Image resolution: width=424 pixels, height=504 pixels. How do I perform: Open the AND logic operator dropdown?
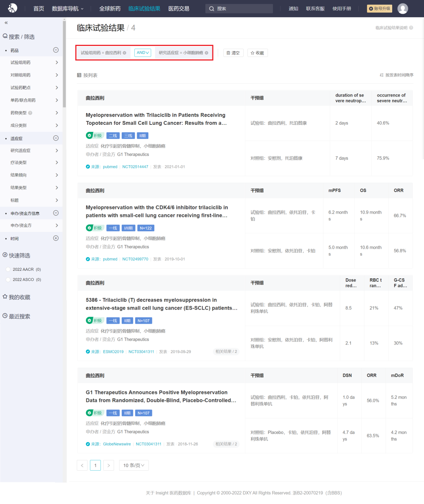143,53
